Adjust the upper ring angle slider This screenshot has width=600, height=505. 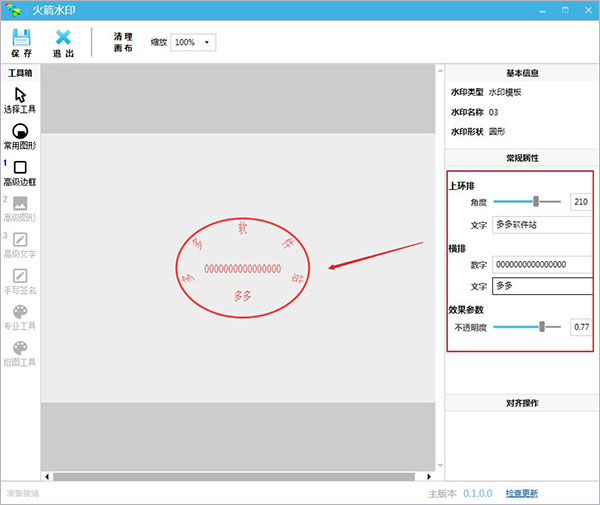pyautogui.click(x=536, y=201)
